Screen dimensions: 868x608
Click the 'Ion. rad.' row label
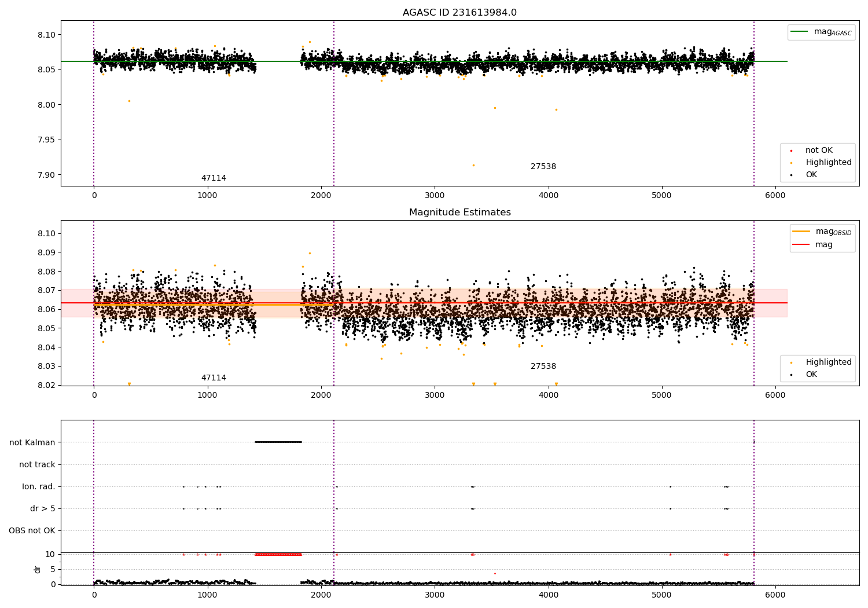[39, 486]
